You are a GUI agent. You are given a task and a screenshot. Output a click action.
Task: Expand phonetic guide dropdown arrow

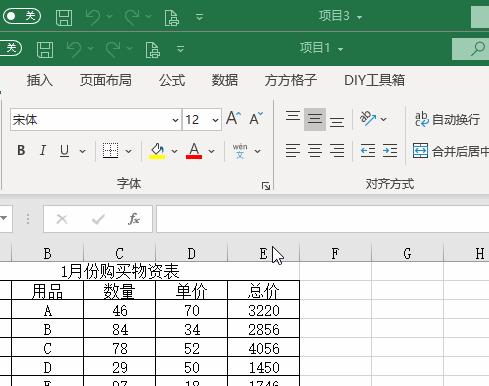[x=257, y=151]
